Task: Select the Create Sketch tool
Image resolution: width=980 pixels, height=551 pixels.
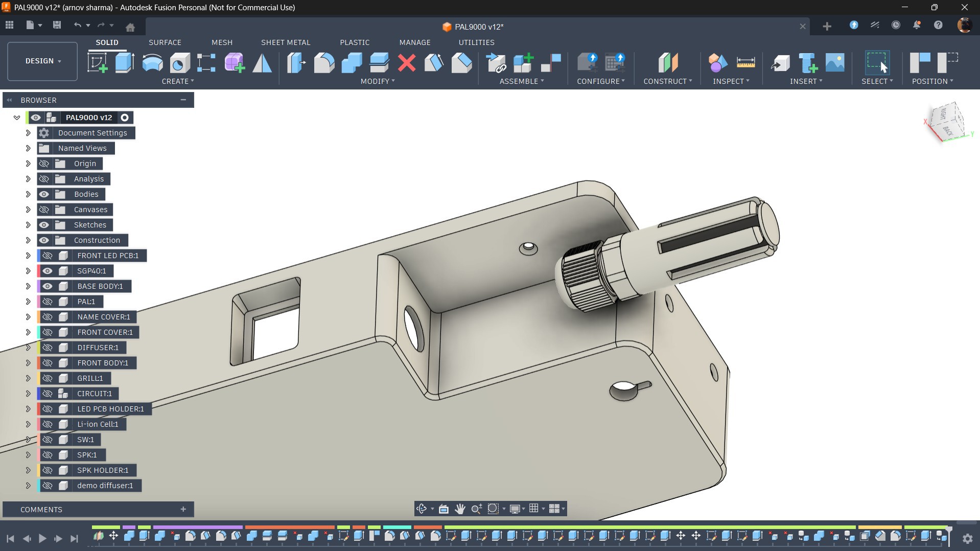Action: (98, 63)
